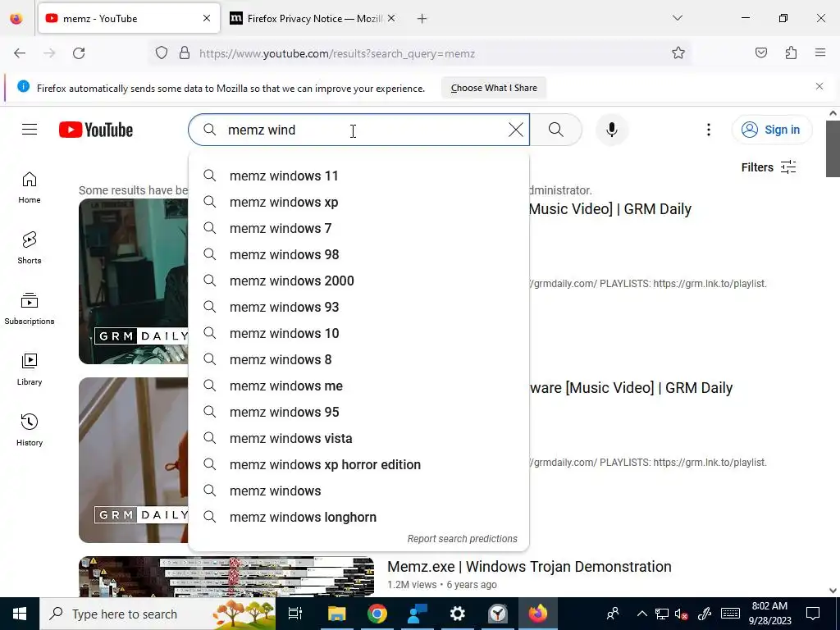Screen dimensions: 840x630
Task: Click the Sign in button
Action: [x=772, y=130]
